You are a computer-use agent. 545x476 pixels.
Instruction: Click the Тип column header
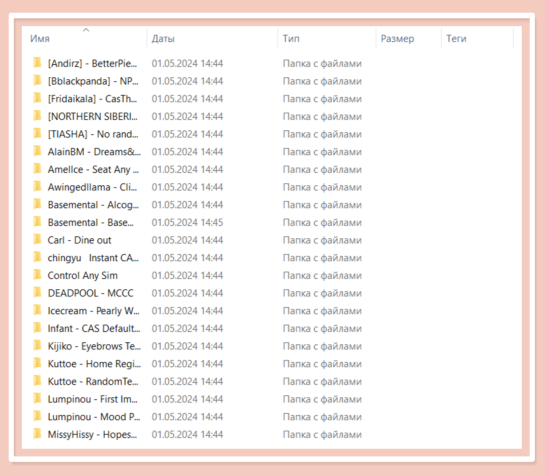[x=291, y=39]
